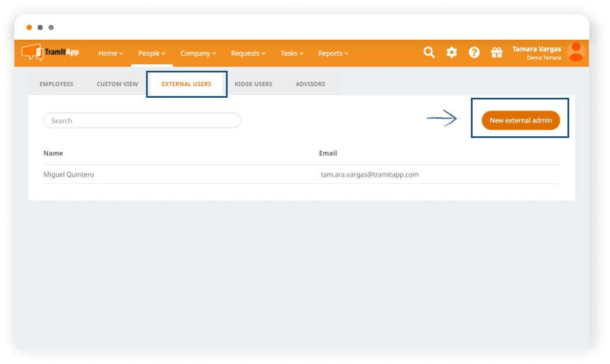Screen dimensions: 610x364
Task: Expand the People dropdown menu
Action: pyautogui.click(x=152, y=53)
